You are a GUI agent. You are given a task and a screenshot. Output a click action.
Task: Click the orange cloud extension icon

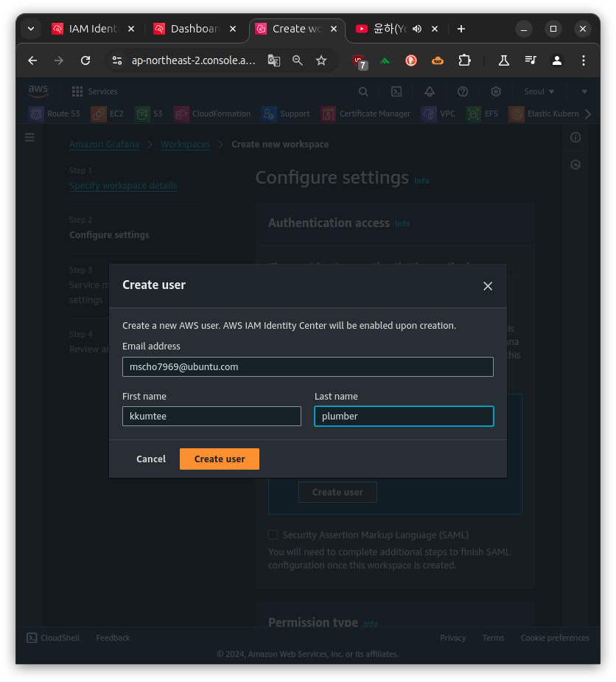tap(438, 60)
